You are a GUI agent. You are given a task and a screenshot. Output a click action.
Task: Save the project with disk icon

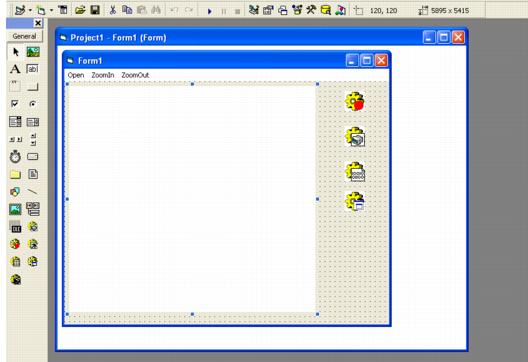click(95, 10)
